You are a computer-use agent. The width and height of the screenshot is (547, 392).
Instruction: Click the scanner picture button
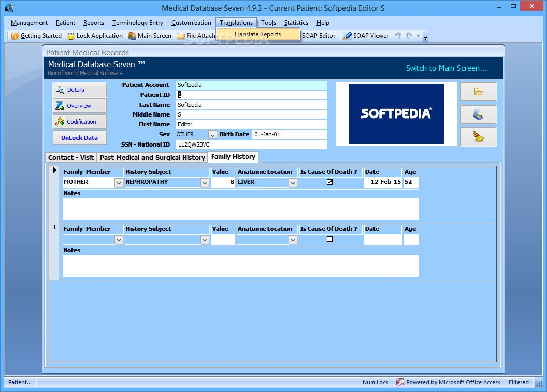coord(478,114)
